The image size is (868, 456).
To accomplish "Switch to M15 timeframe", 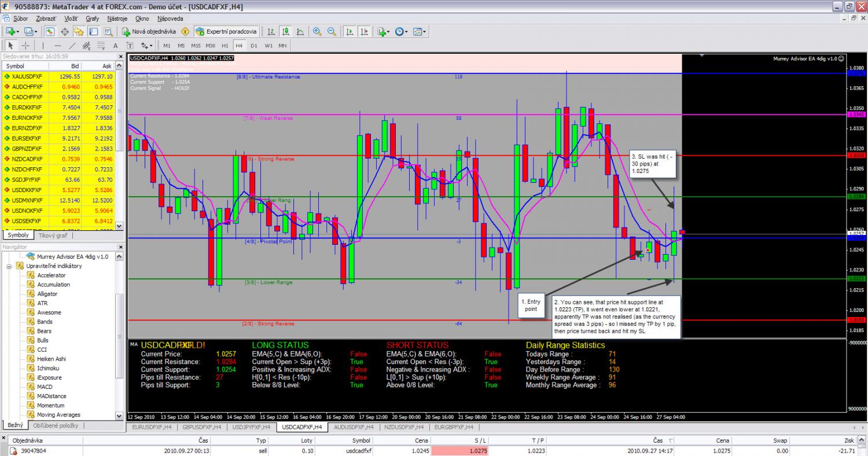I will coord(196,45).
